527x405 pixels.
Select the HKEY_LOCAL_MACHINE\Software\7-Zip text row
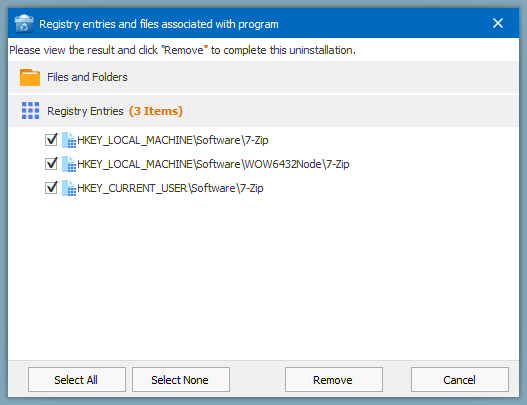(173, 140)
